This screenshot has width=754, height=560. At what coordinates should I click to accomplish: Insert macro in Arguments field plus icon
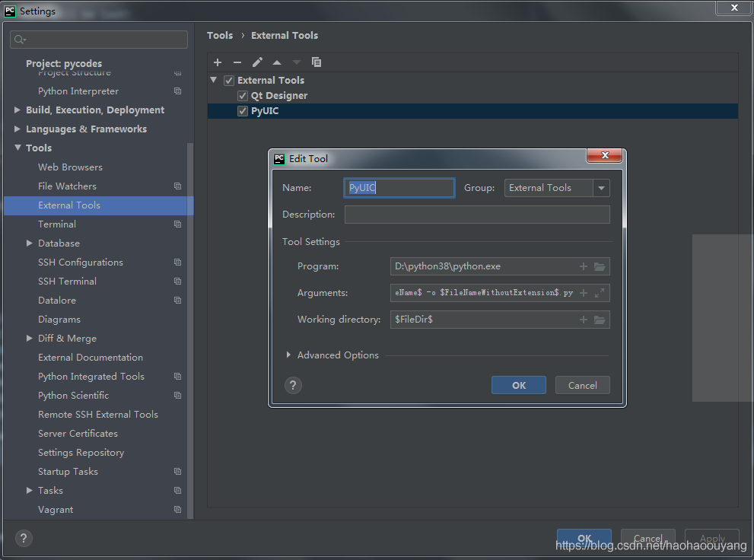point(584,293)
